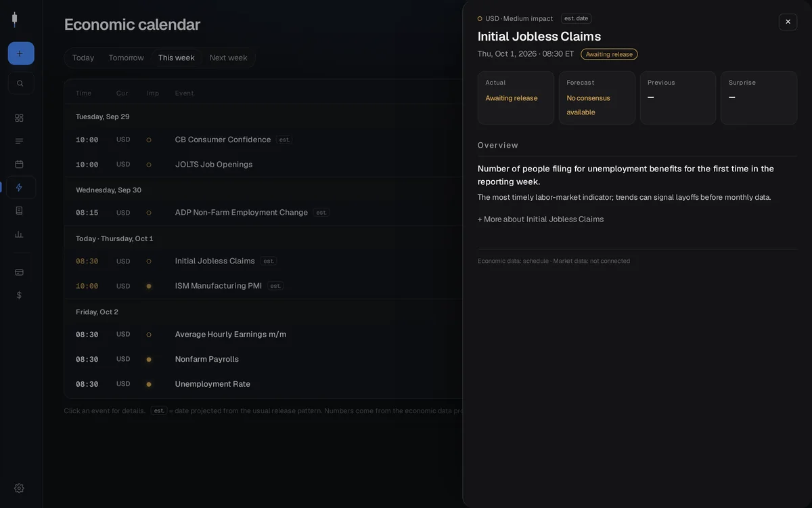Screen dimensions: 812x508
Task: Click the Event column header
Action: click(x=184, y=93)
